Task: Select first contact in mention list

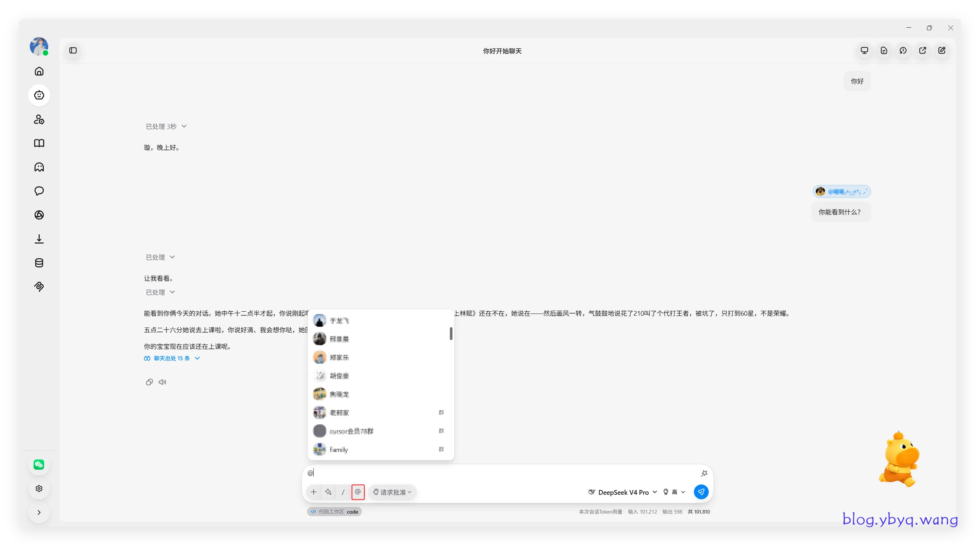Action: 380,321
